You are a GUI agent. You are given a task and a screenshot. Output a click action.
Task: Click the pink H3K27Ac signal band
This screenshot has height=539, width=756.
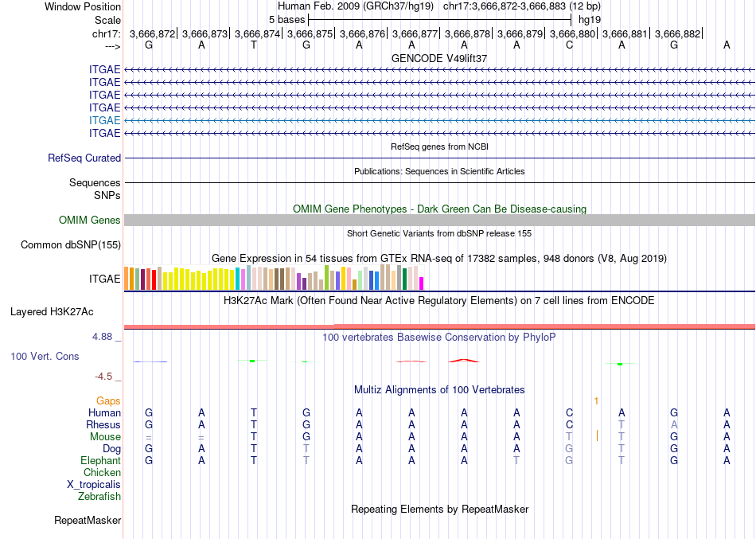[x=439, y=326]
